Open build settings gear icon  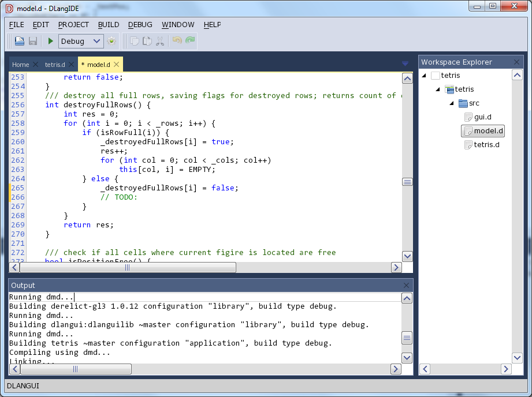pos(111,41)
